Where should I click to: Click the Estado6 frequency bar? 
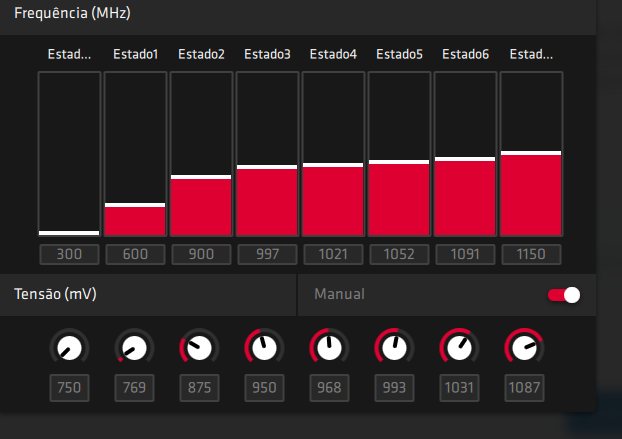tap(465, 154)
